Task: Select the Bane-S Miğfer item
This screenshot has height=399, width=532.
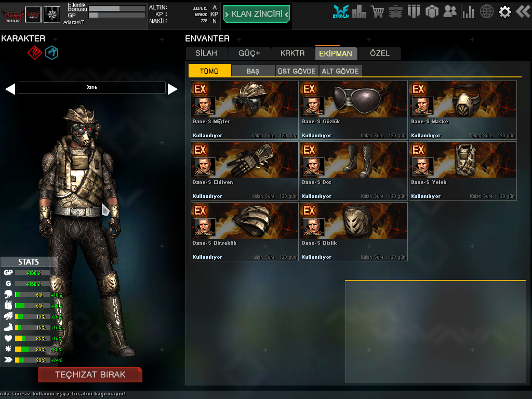Action: point(245,110)
